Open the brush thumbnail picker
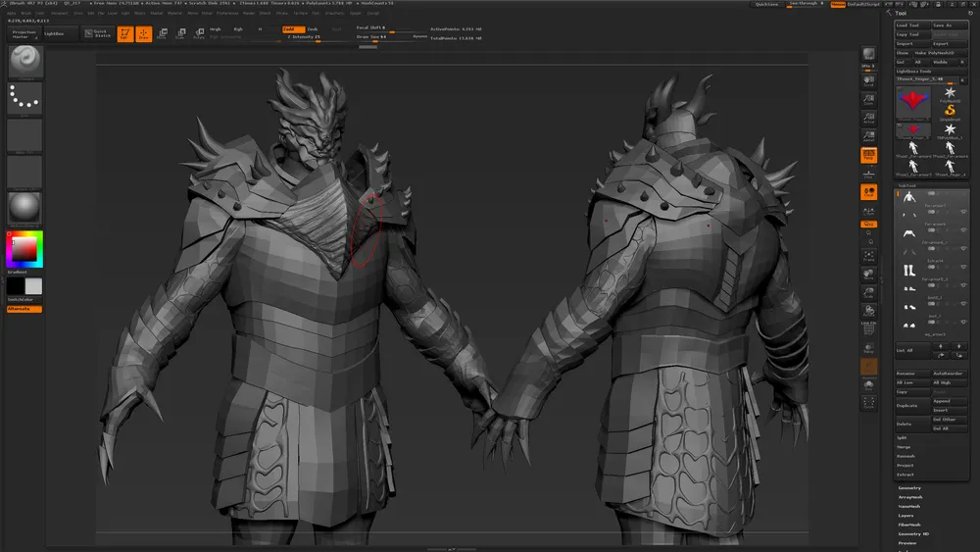980x552 pixels. [x=25, y=61]
